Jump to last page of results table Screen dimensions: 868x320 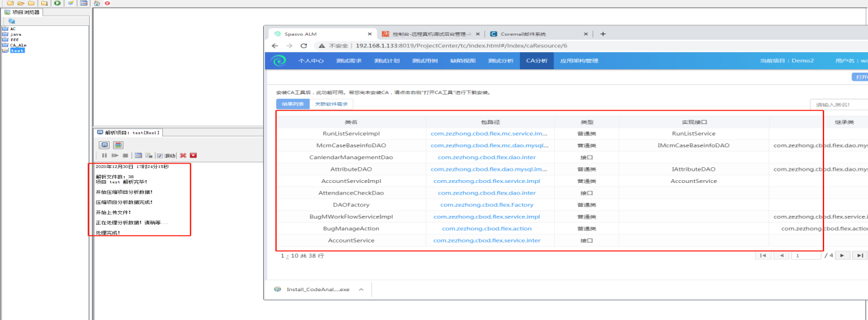pyautogui.click(x=860, y=255)
